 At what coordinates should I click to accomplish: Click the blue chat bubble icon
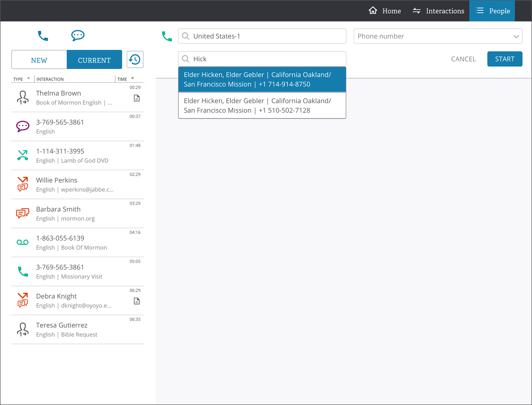pos(78,35)
